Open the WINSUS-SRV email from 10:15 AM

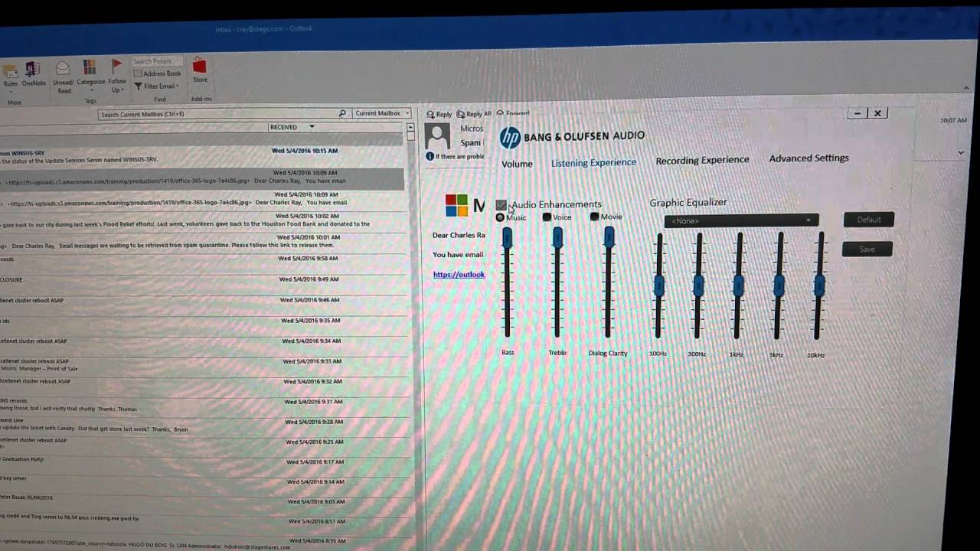tap(201, 155)
